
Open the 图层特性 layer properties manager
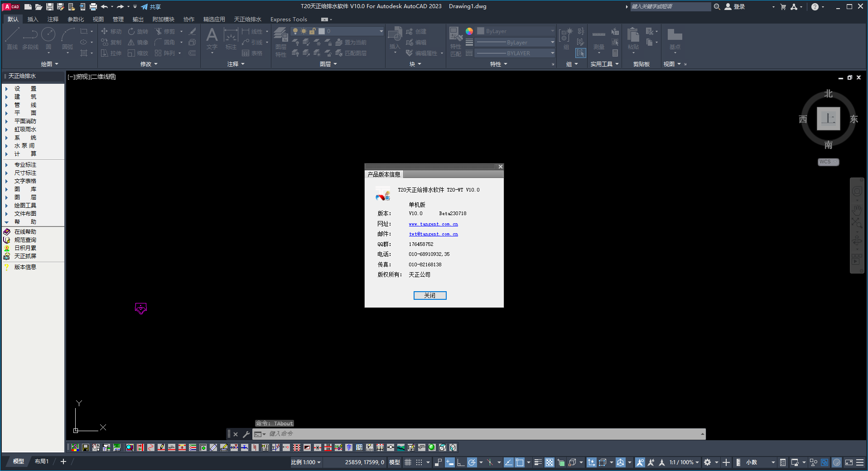click(281, 42)
